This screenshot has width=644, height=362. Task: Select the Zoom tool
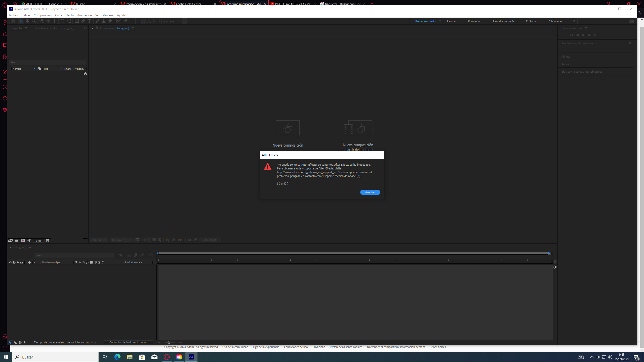coord(33,21)
